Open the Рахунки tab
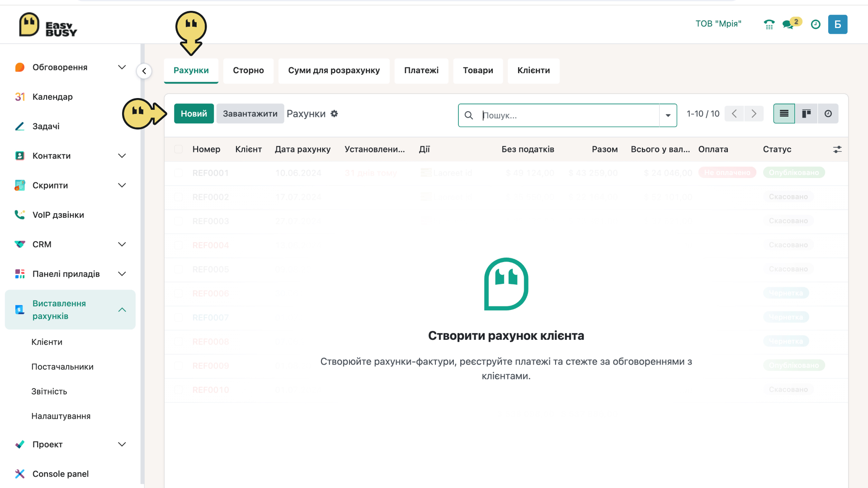The image size is (868, 488). tap(191, 70)
